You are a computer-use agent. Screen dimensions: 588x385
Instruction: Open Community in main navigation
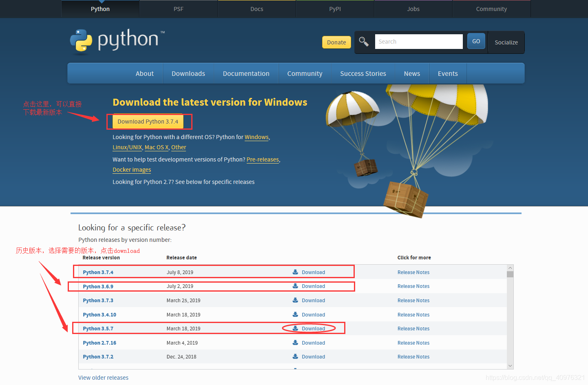[305, 73]
